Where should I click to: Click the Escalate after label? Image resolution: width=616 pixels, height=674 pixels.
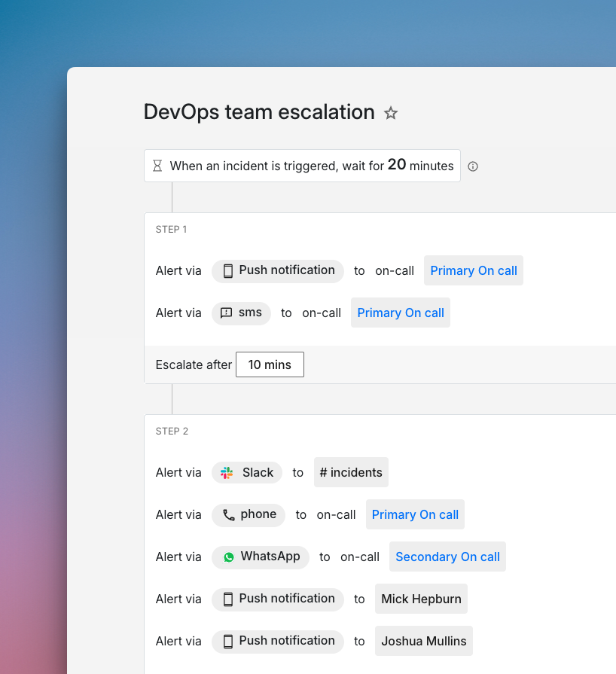(x=194, y=365)
